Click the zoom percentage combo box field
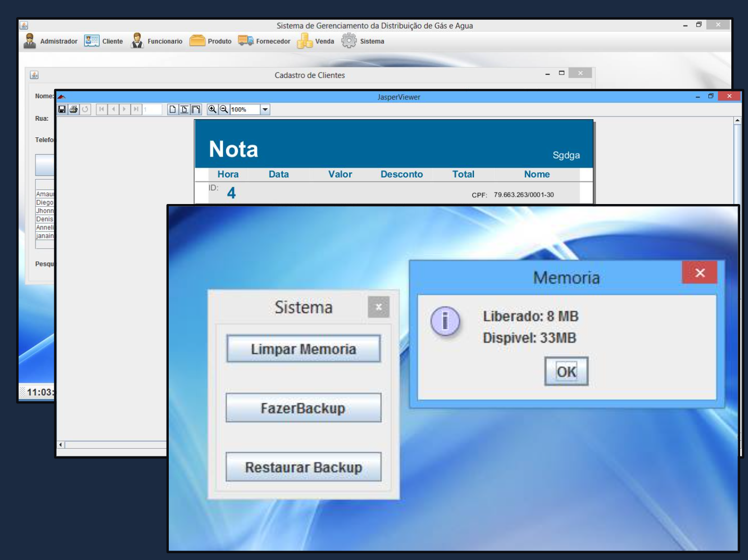This screenshot has height=560, width=748. click(x=244, y=109)
